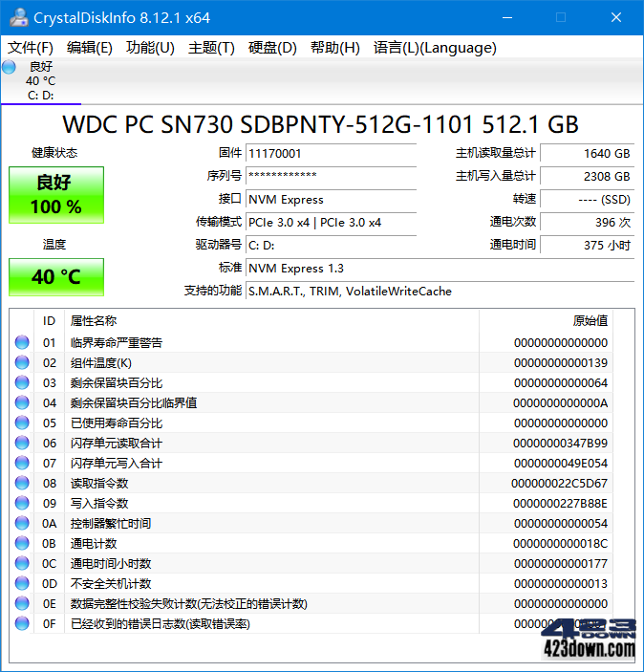Select raw value 0000000347B99
This screenshot has height=672, width=644.
(x=561, y=444)
